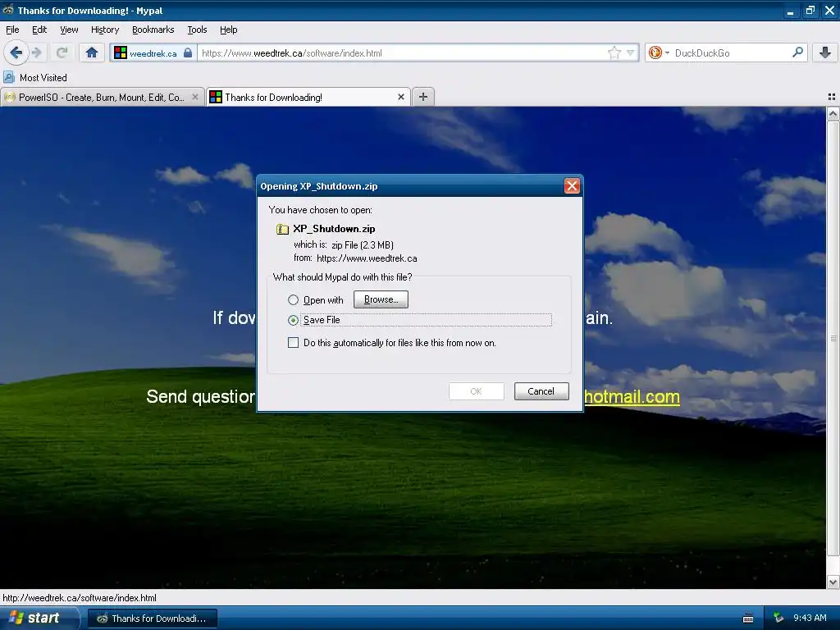Click the "zip File (2.3 MB)" text
The image size is (840, 630).
click(362, 244)
